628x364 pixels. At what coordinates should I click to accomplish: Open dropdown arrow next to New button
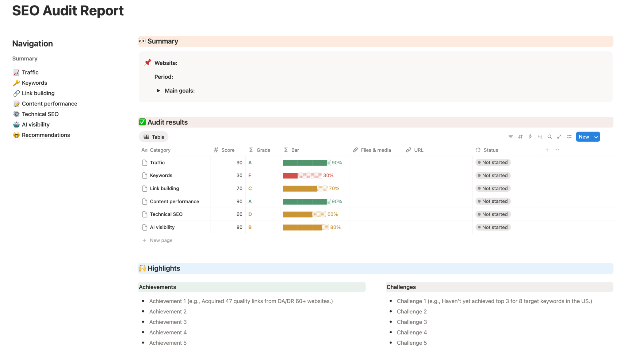click(x=596, y=137)
